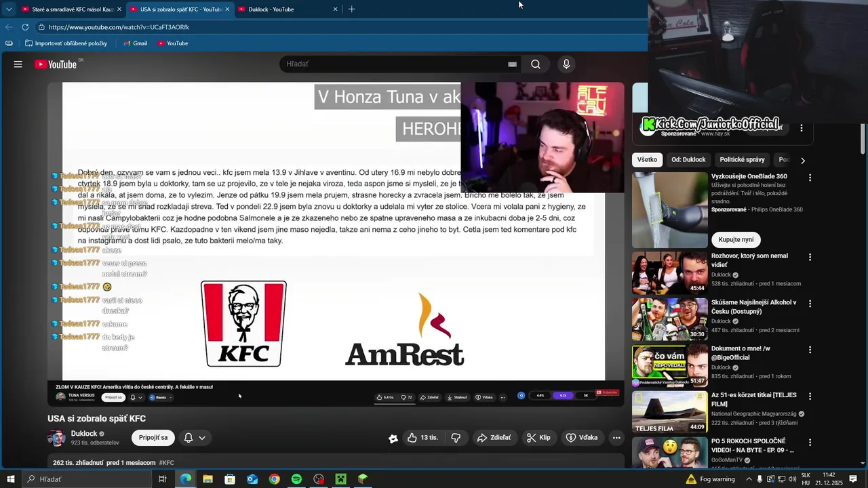Open Importovať obľúbené položky bookmark folder
The width and height of the screenshot is (868, 488).
pyautogui.click(x=66, y=43)
